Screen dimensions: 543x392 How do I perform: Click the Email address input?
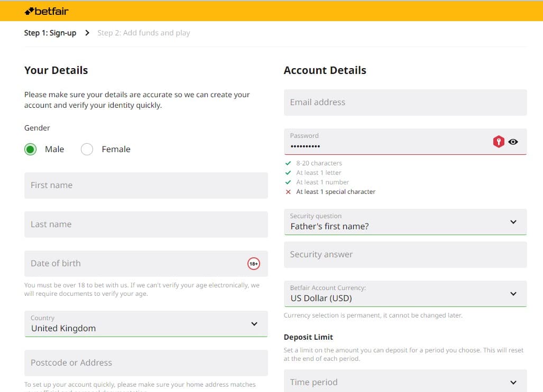point(405,102)
